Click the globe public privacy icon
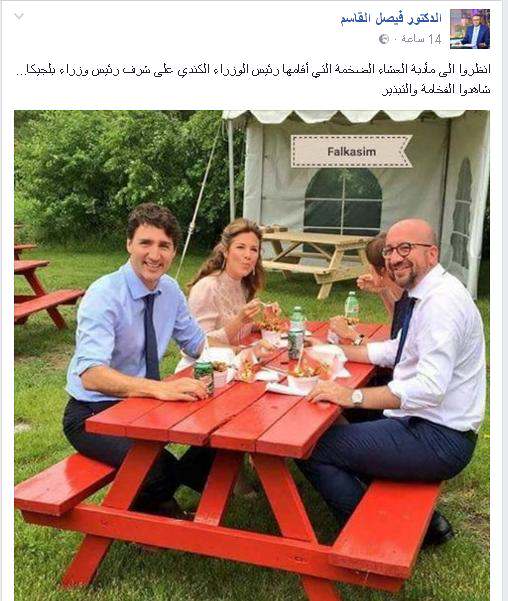The height and width of the screenshot is (601, 508). coord(383,39)
